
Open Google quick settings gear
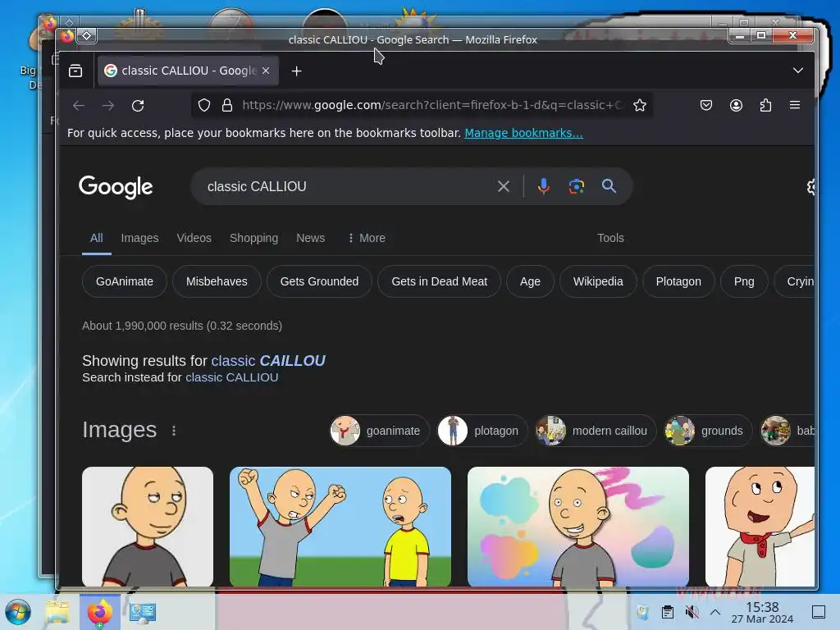(x=810, y=186)
